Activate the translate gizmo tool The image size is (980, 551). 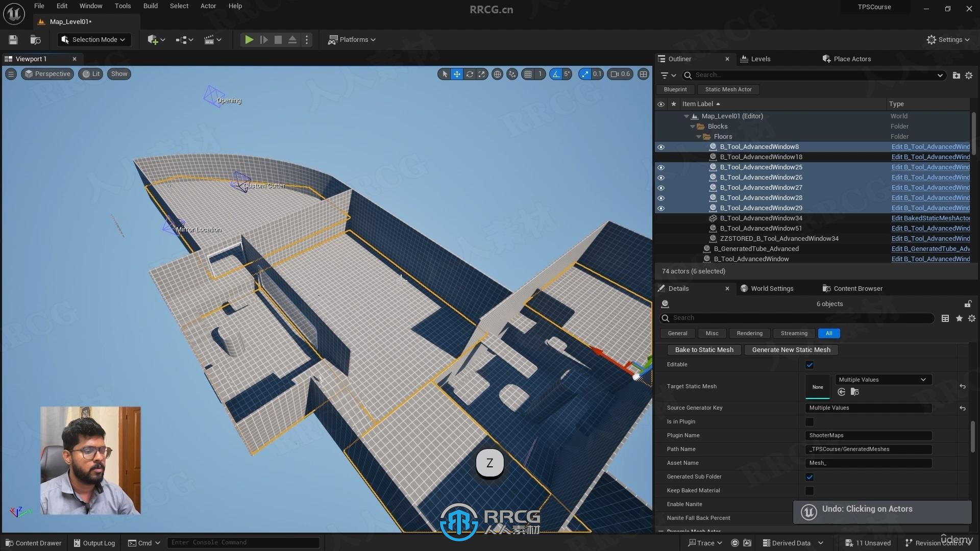pyautogui.click(x=457, y=74)
